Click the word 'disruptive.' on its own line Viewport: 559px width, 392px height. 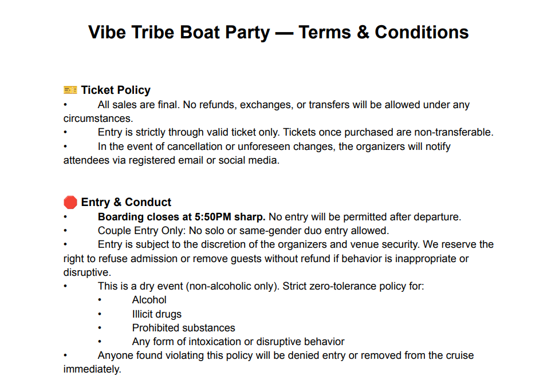pyautogui.click(x=87, y=272)
